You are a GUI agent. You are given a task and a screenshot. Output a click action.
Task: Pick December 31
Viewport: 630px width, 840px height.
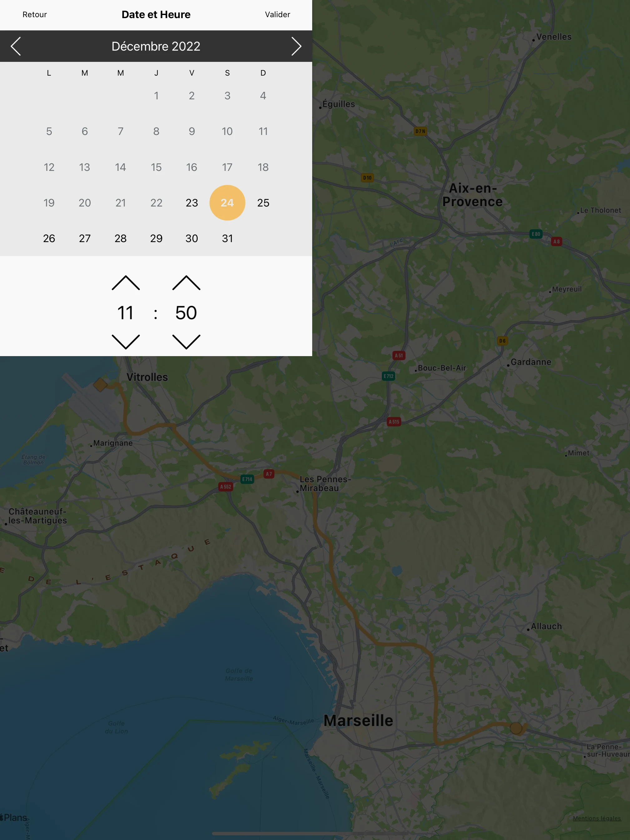(x=227, y=238)
